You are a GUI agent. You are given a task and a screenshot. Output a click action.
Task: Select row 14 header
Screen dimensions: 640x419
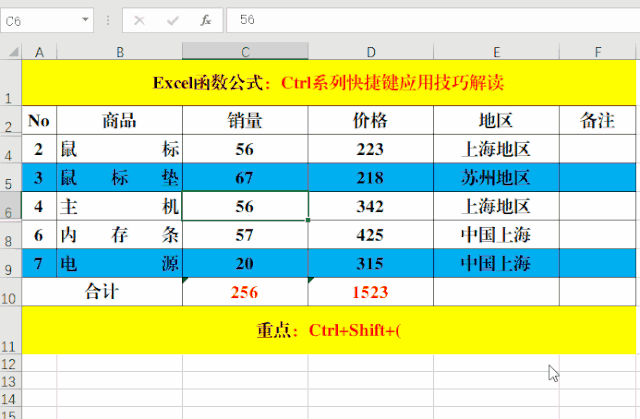coord(11,398)
